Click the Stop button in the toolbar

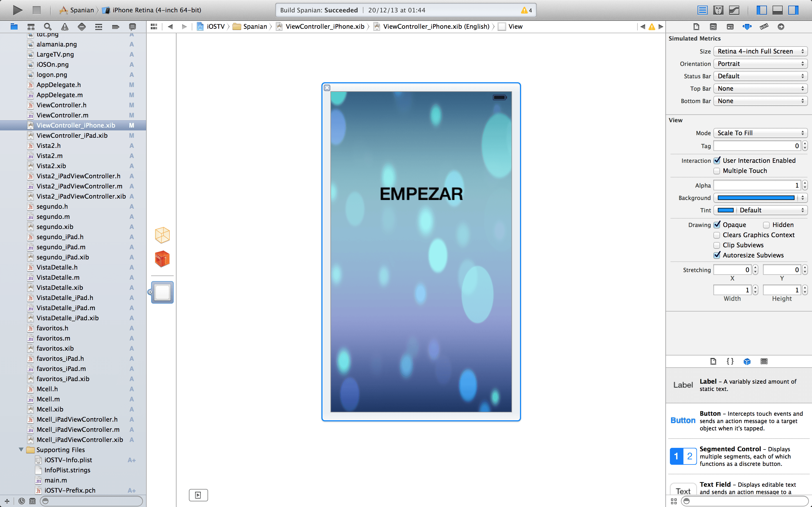pyautogui.click(x=37, y=10)
